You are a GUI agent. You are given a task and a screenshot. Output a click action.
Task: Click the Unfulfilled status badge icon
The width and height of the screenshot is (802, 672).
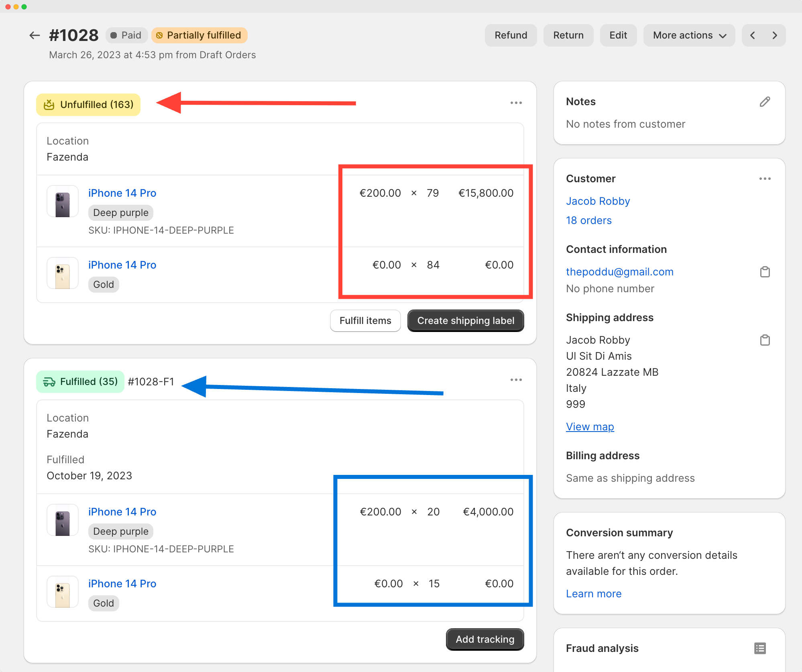(49, 105)
